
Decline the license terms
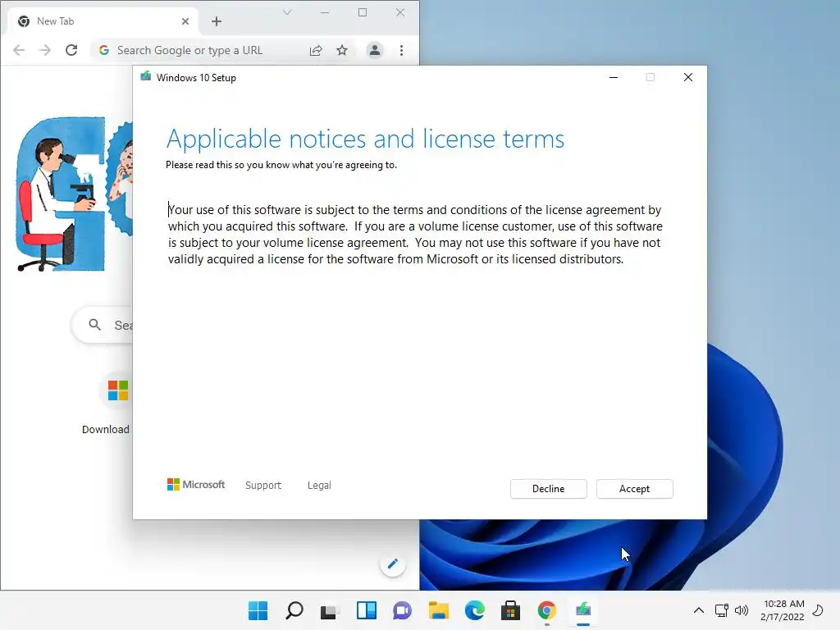[548, 489]
